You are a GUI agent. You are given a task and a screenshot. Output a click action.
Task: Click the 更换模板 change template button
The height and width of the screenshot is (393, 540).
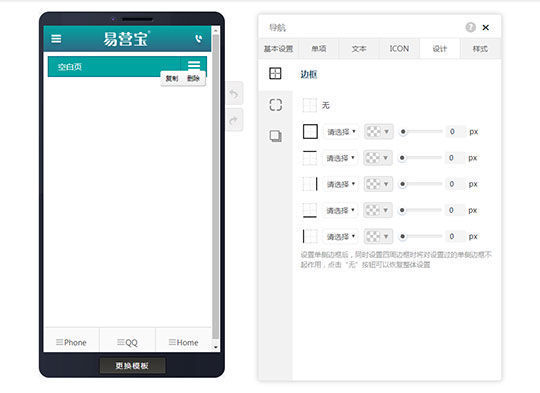tap(132, 365)
